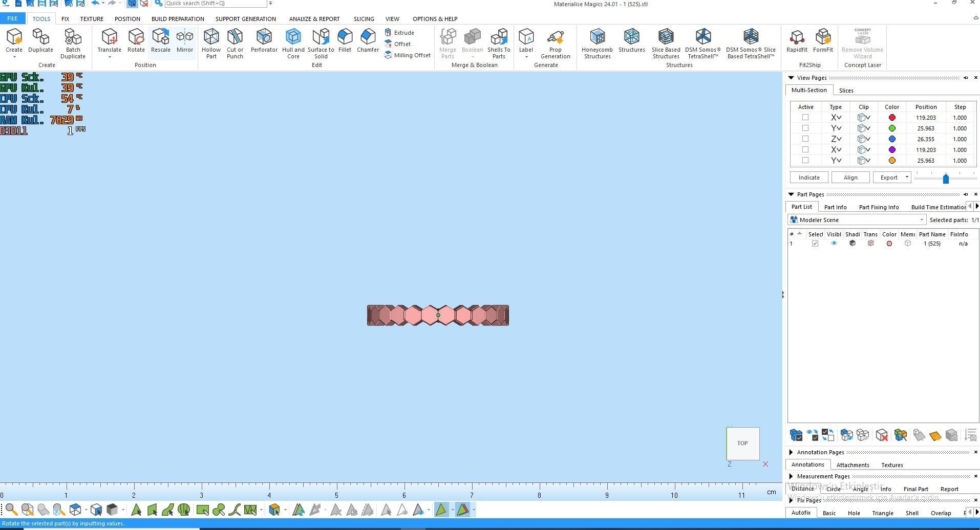Image resolution: width=980 pixels, height=530 pixels.
Task: Duplicate the selected part
Action: click(40, 41)
